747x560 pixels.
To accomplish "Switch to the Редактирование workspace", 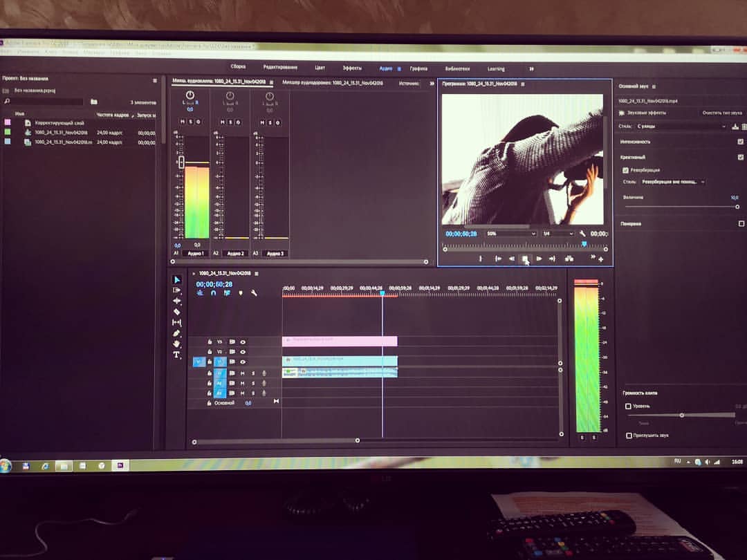I will click(280, 67).
